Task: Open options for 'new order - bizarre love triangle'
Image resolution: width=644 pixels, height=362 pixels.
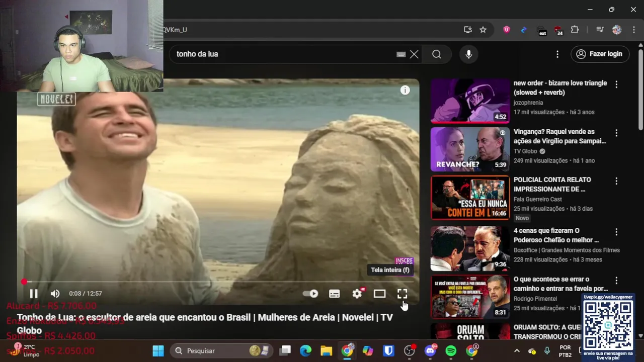Action: pos(616,84)
